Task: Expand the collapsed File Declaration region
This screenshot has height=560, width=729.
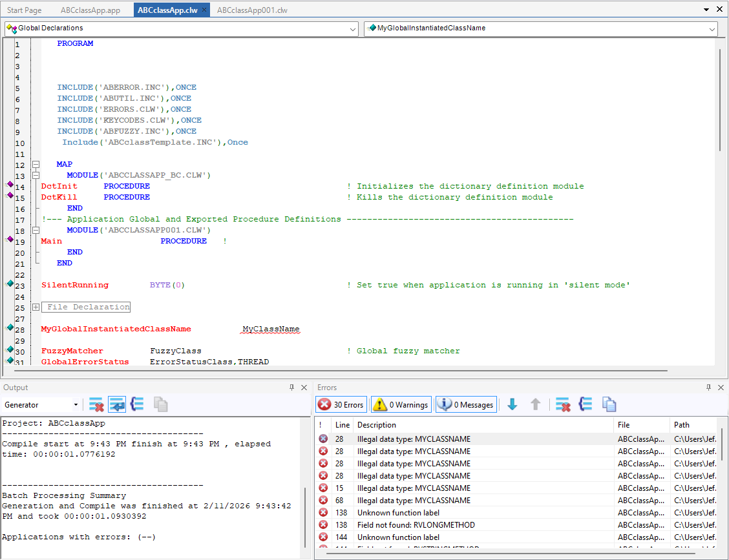Action: [x=36, y=307]
